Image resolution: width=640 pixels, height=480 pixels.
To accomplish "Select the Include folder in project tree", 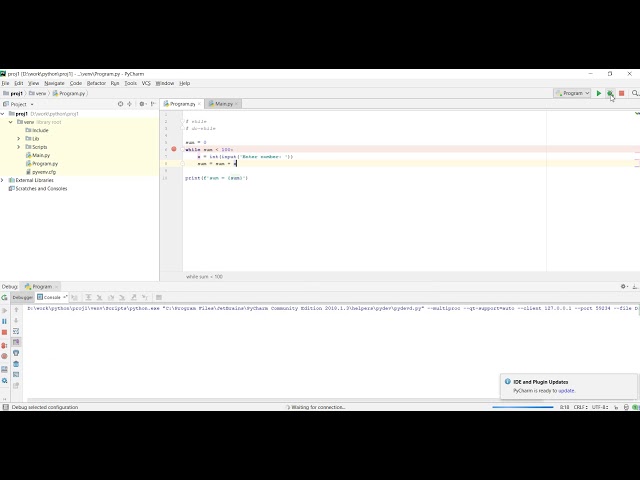I will (37, 130).
